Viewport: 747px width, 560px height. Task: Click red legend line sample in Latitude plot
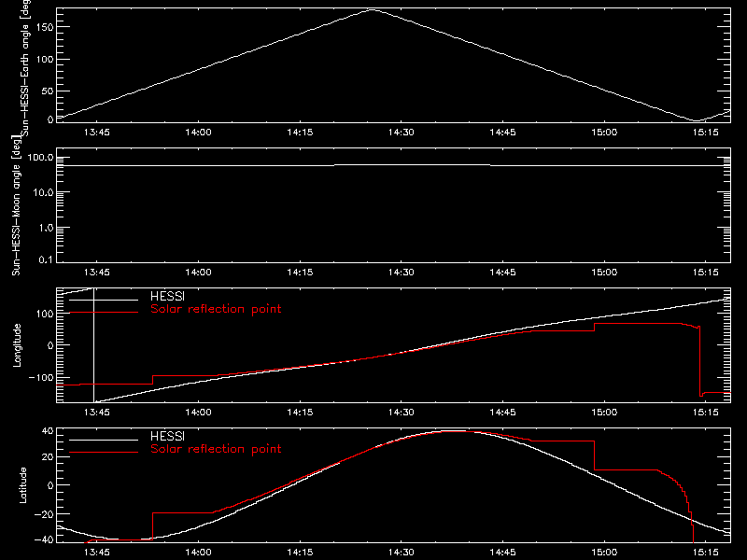[104, 453]
